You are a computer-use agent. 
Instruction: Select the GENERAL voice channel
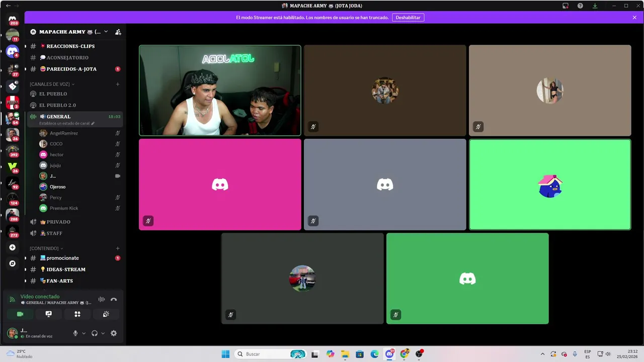(58, 117)
